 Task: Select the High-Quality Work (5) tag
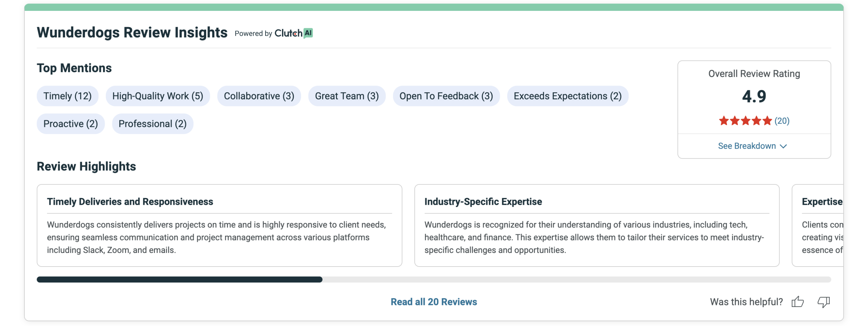pyautogui.click(x=158, y=96)
